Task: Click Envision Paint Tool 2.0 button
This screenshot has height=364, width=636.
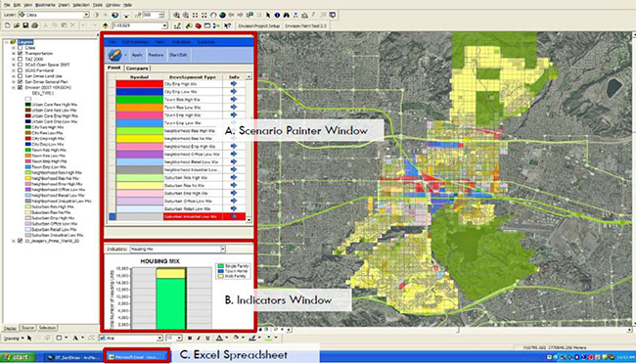Action: point(305,25)
